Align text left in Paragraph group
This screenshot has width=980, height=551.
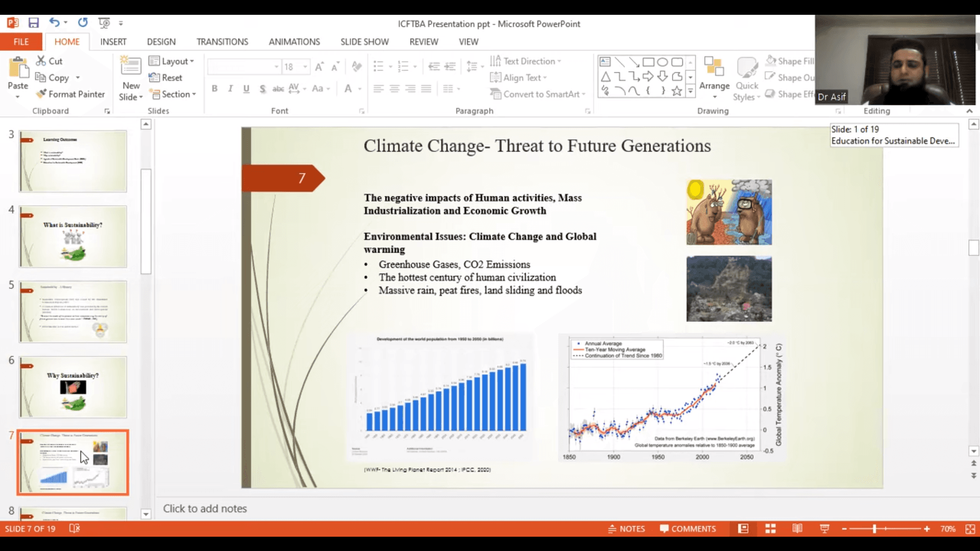pos(378,89)
